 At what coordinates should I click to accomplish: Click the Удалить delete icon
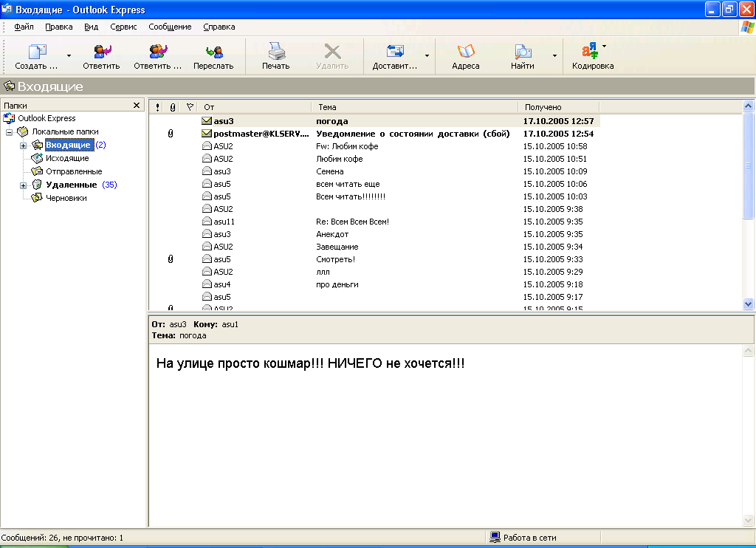333,52
